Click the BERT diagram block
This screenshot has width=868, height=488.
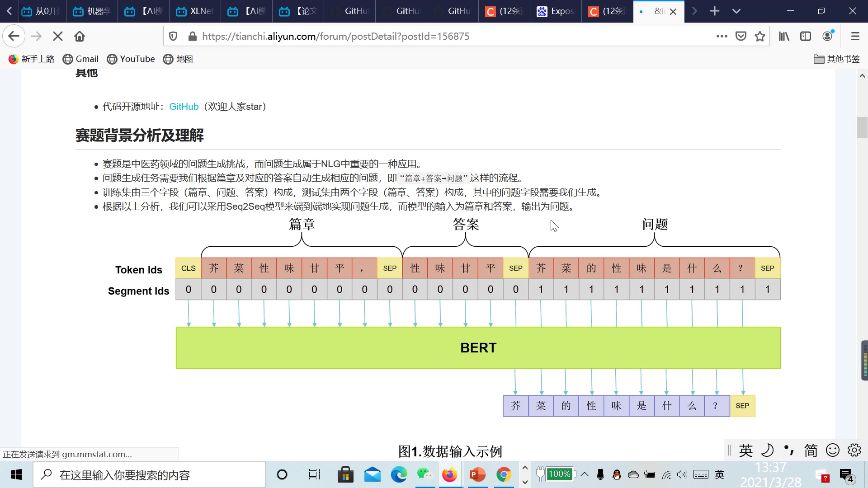(478, 348)
